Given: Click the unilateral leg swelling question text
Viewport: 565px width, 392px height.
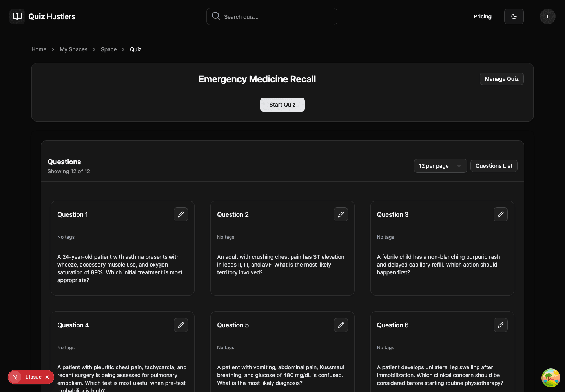Looking at the screenshot, I should [440, 375].
